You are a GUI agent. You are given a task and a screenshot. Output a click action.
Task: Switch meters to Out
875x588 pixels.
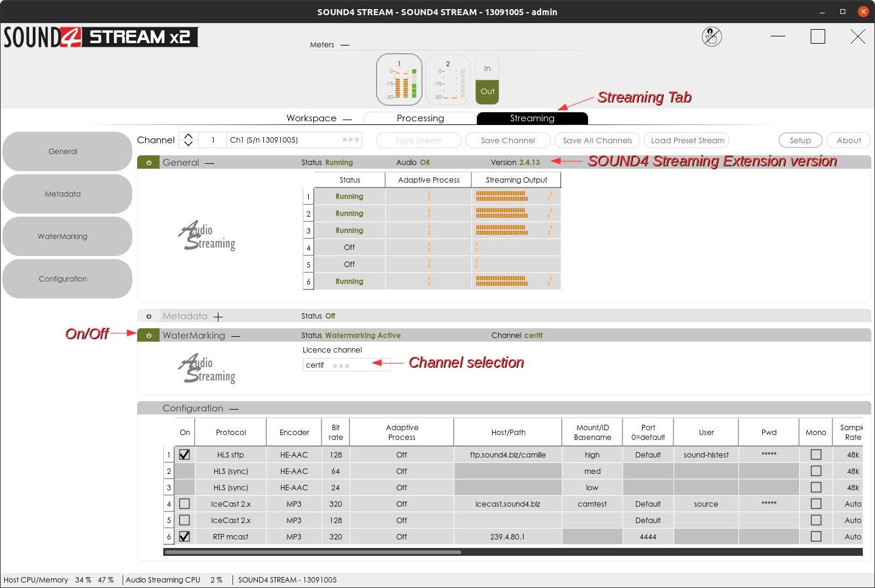[x=487, y=92]
